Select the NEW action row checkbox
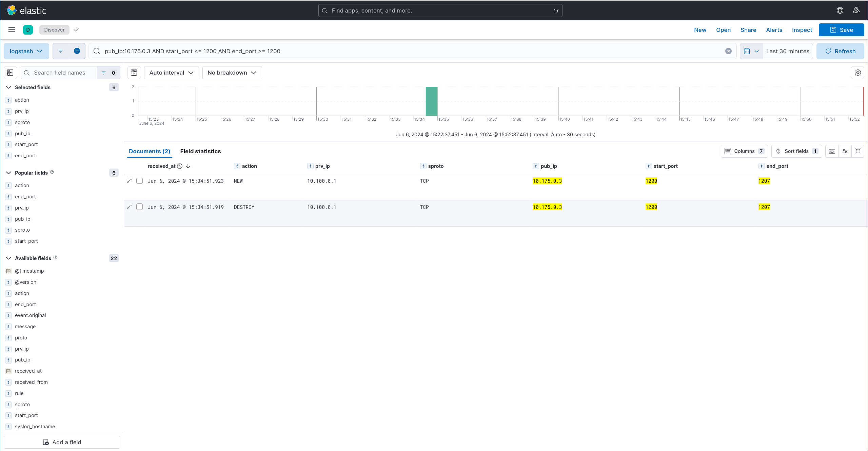The image size is (868, 451). tap(139, 181)
